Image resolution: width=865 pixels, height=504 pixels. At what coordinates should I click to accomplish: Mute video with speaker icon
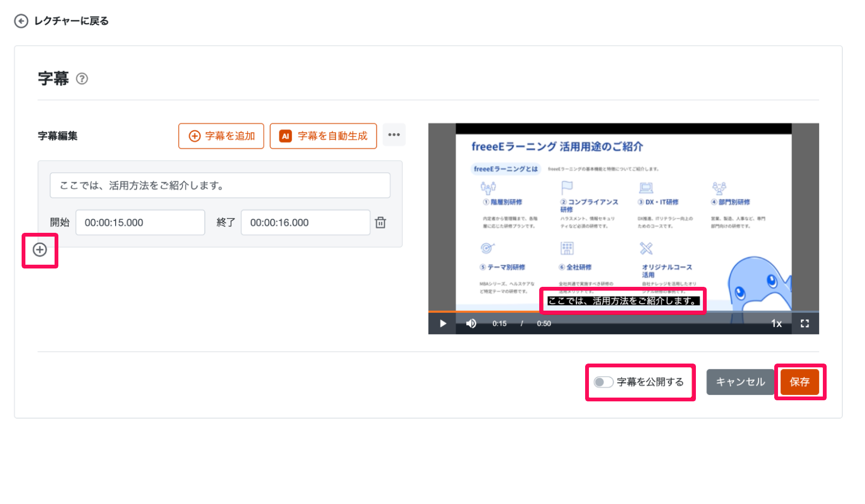pos(471,324)
